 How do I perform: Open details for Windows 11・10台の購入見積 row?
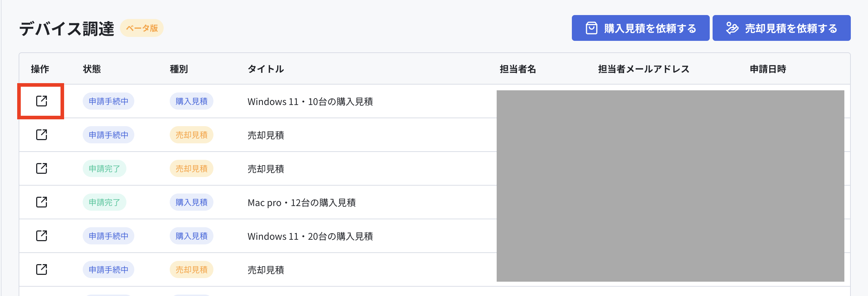tap(42, 101)
